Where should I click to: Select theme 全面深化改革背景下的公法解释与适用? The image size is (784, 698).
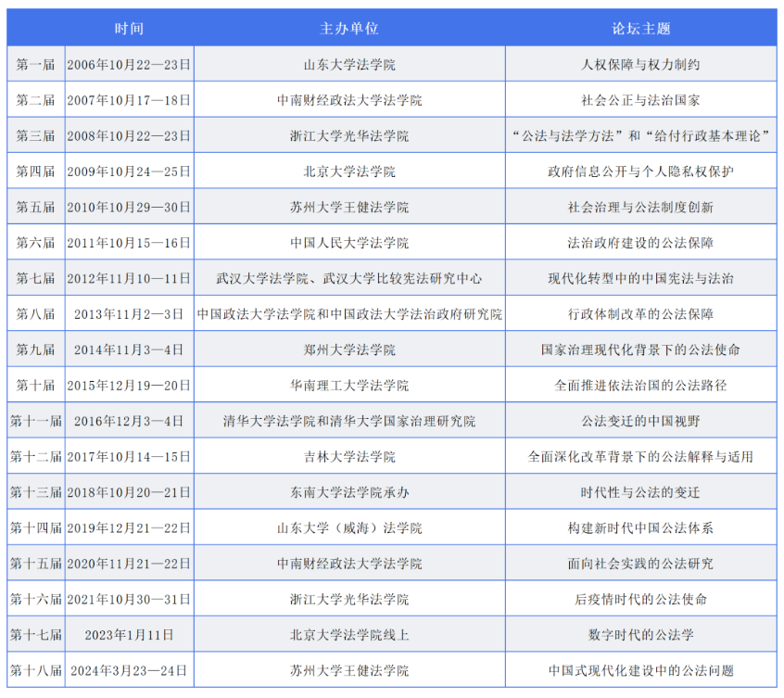tap(640, 456)
